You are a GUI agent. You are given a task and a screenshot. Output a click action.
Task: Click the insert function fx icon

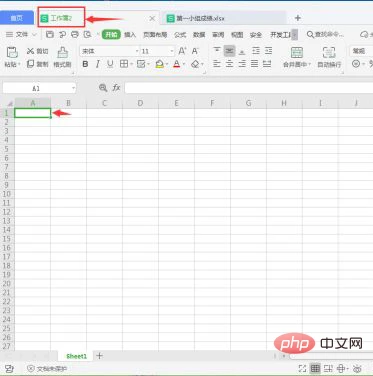pos(116,88)
